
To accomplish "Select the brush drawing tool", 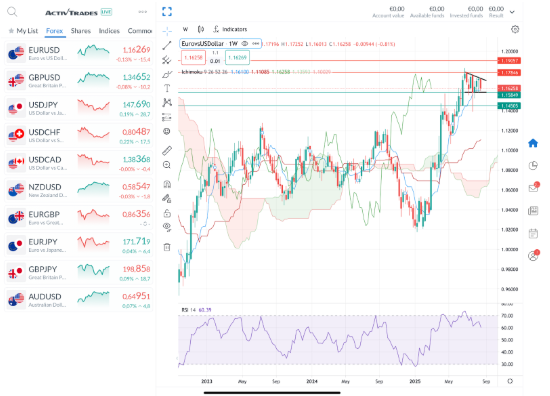I will click(x=167, y=74).
